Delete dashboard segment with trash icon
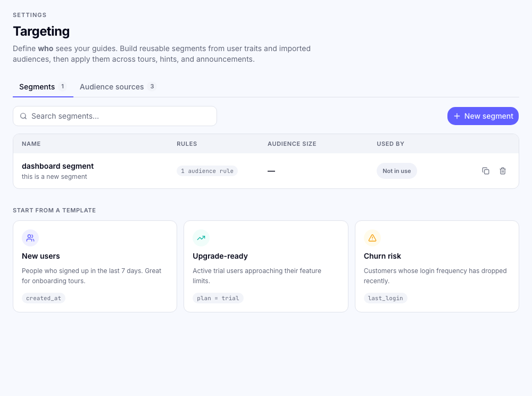 tap(503, 171)
